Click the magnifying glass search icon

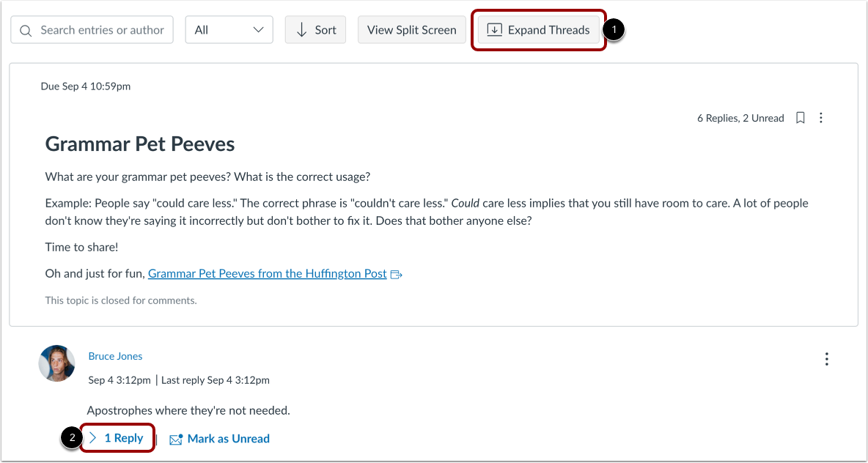tap(26, 29)
